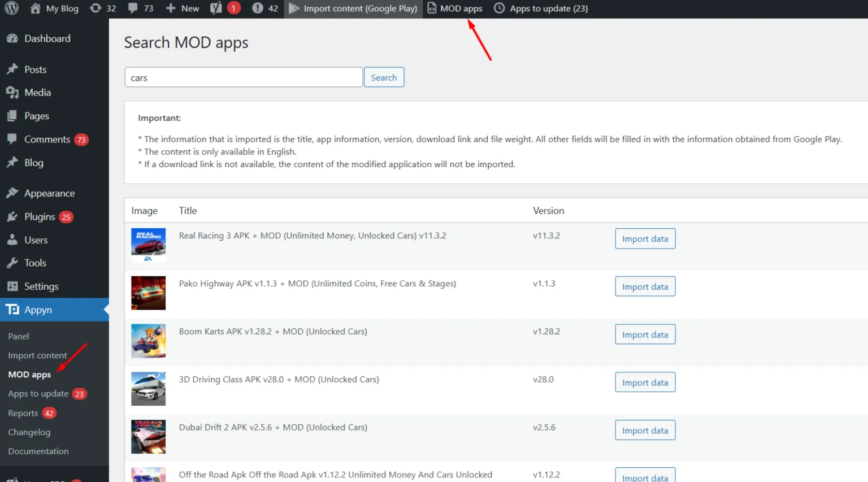Click the Dubai Drift 2 thumbnail
Image resolution: width=868 pixels, height=482 pixels.
click(148, 436)
